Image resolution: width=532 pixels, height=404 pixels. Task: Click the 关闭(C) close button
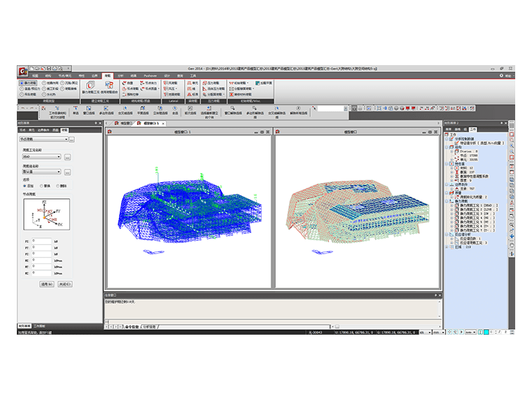(65, 284)
